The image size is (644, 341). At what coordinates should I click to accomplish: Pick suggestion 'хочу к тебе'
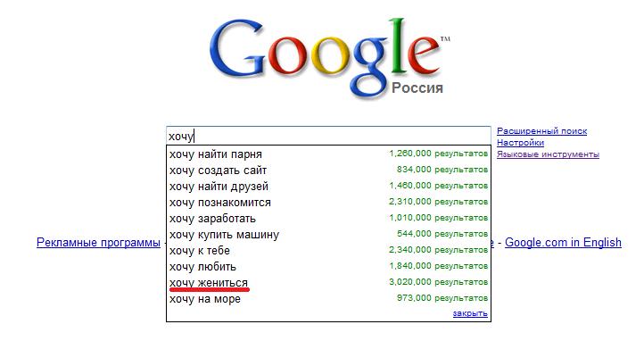[x=328, y=250]
